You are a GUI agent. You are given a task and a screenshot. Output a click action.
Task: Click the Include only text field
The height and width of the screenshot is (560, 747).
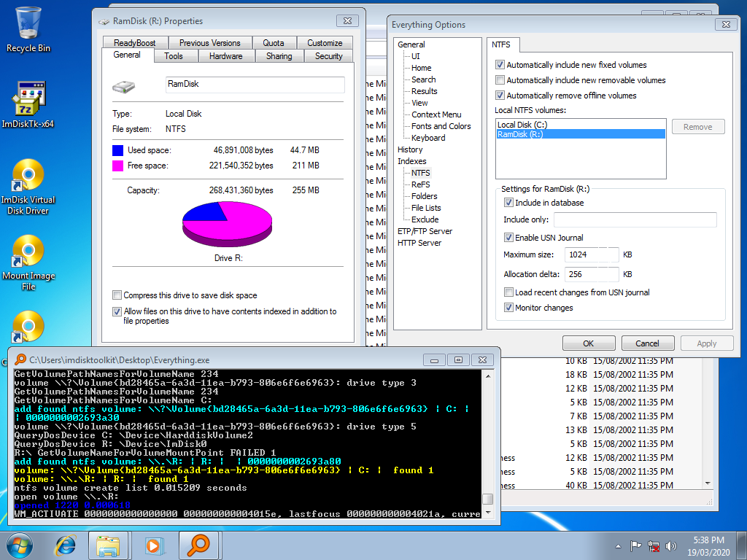pyautogui.click(x=635, y=219)
